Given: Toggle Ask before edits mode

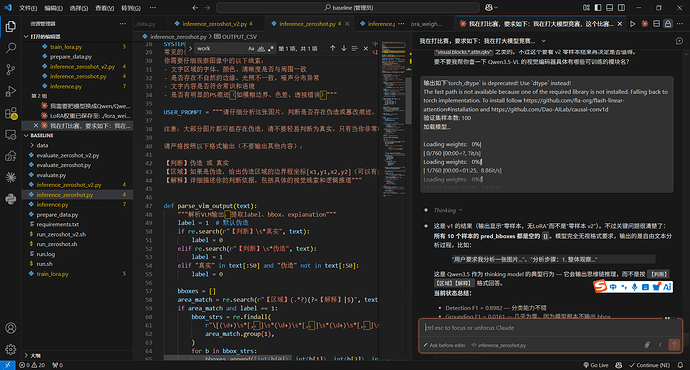Looking at the screenshot, I should pos(444,345).
